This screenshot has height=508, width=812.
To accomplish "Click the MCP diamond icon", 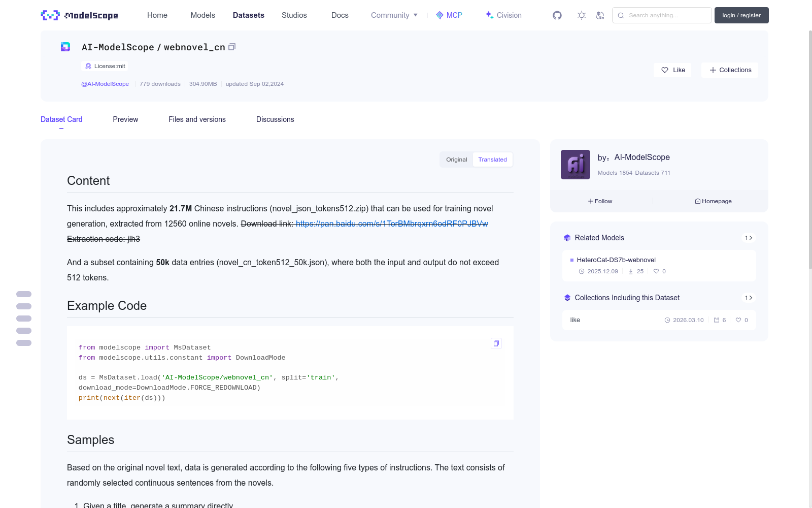I will coord(439,15).
